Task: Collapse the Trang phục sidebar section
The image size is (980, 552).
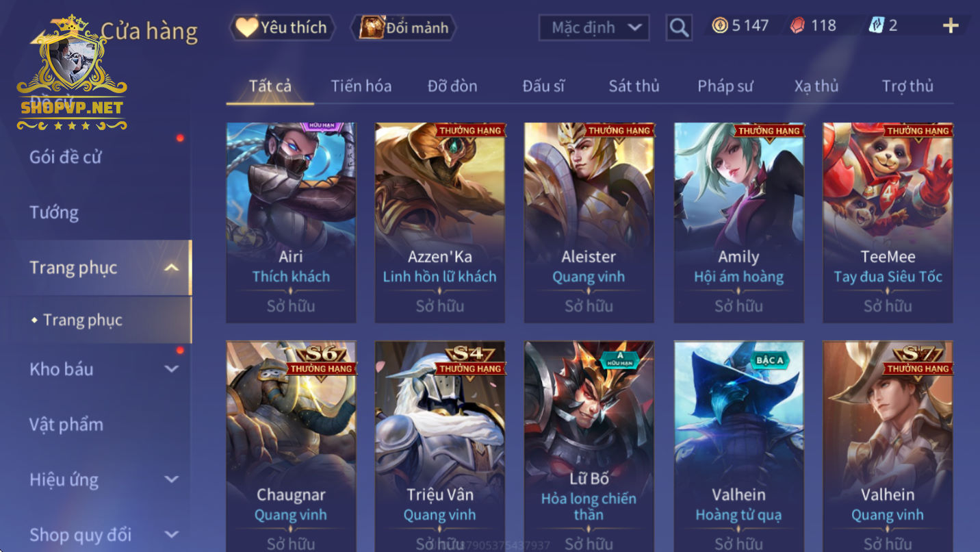Action: (x=172, y=268)
